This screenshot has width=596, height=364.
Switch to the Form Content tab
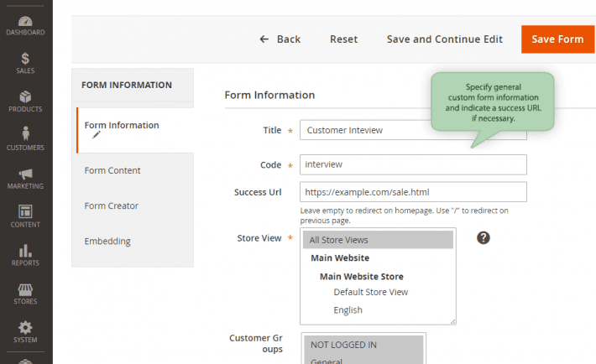click(x=112, y=170)
